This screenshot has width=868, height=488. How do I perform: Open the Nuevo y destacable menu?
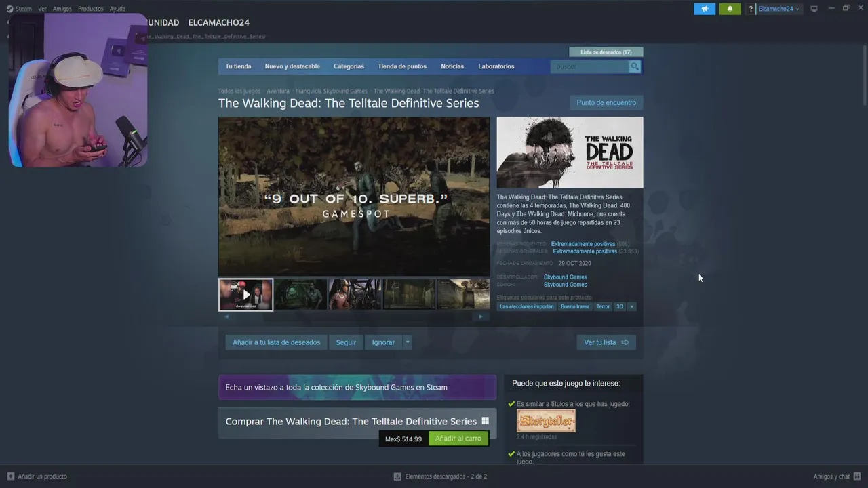(292, 66)
